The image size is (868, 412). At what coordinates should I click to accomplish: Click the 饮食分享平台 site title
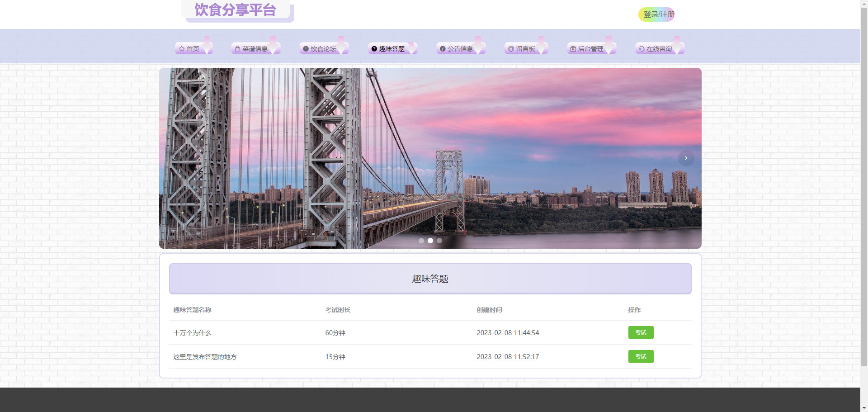(236, 10)
